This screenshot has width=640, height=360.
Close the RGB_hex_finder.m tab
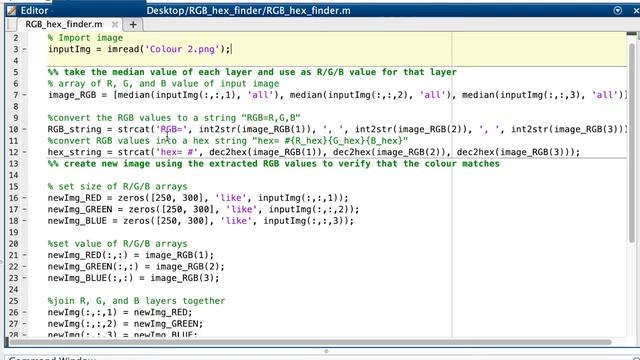[x=115, y=24]
